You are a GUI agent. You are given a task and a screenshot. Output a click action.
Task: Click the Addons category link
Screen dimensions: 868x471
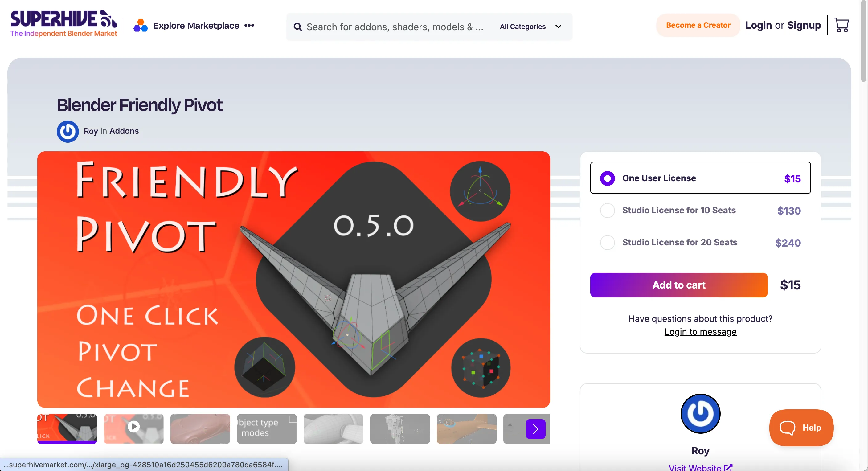[x=124, y=131]
